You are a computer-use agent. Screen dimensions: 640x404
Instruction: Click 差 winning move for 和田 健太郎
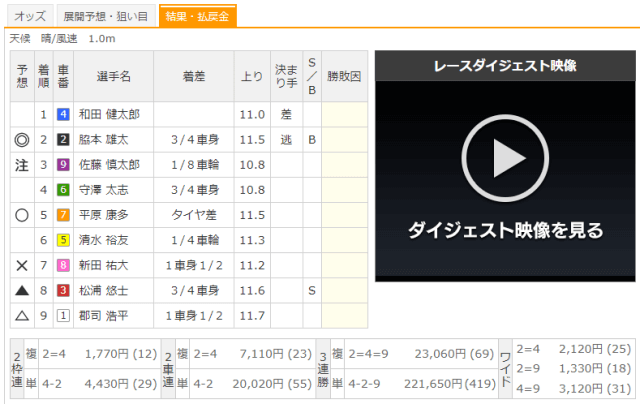click(286, 114)
